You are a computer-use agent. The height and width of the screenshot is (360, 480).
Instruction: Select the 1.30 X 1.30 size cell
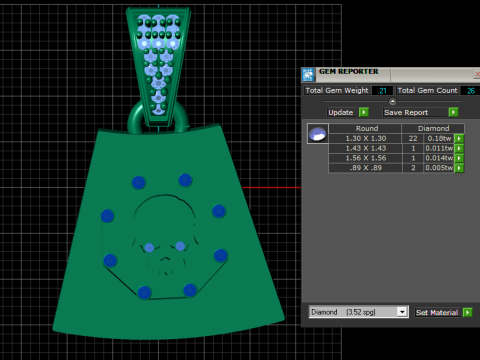pyautogui.click(x=365, y=138)
